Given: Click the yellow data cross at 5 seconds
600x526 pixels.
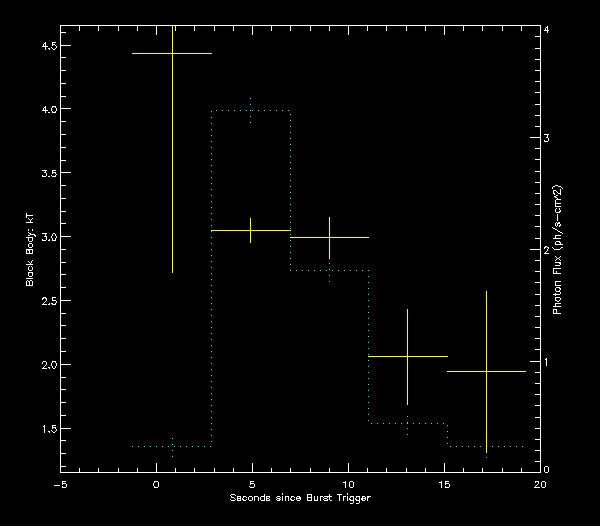Looking at the screenshot, I should click(x=250, y=230).
